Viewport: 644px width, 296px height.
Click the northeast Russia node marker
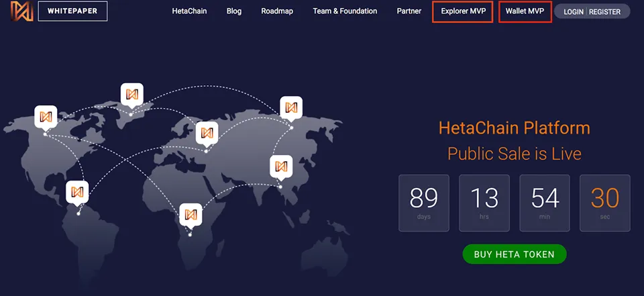click(x=291, y=107)
